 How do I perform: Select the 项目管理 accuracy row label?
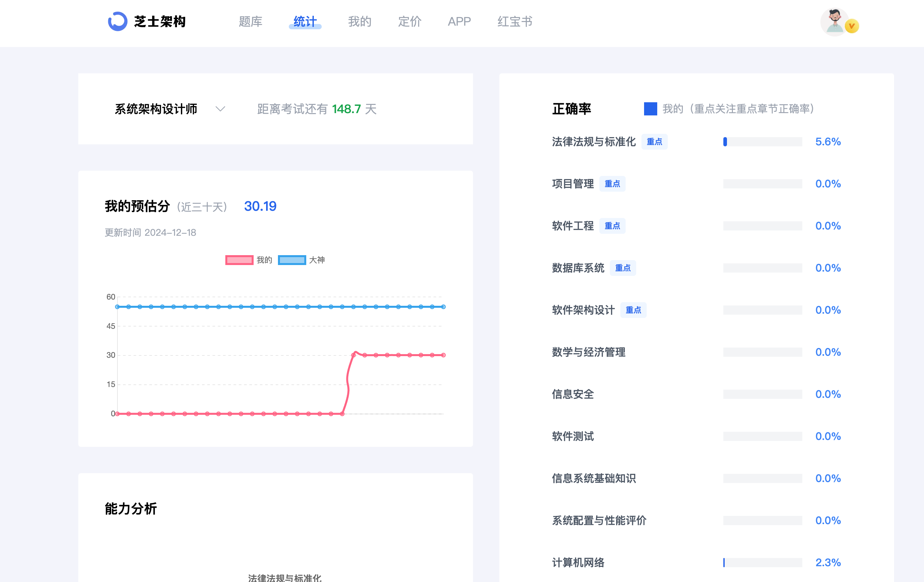pyautogui.click(x=572, y=184)
